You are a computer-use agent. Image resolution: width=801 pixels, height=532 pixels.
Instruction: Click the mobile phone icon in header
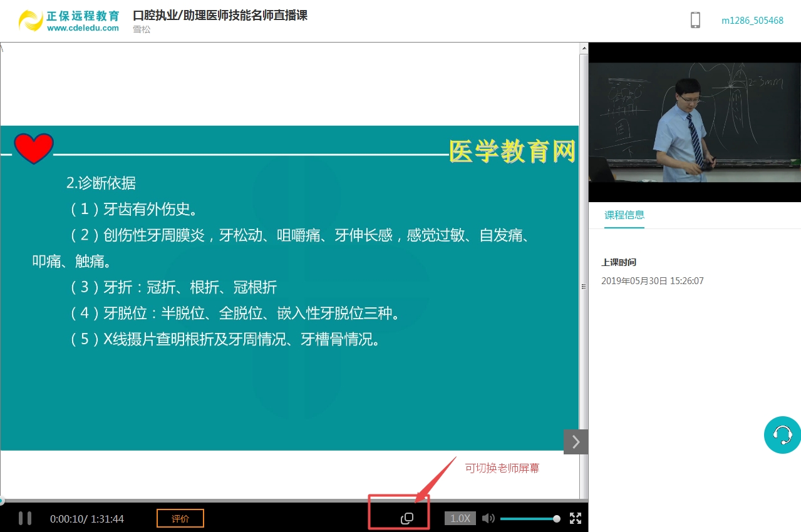(695, 20)
